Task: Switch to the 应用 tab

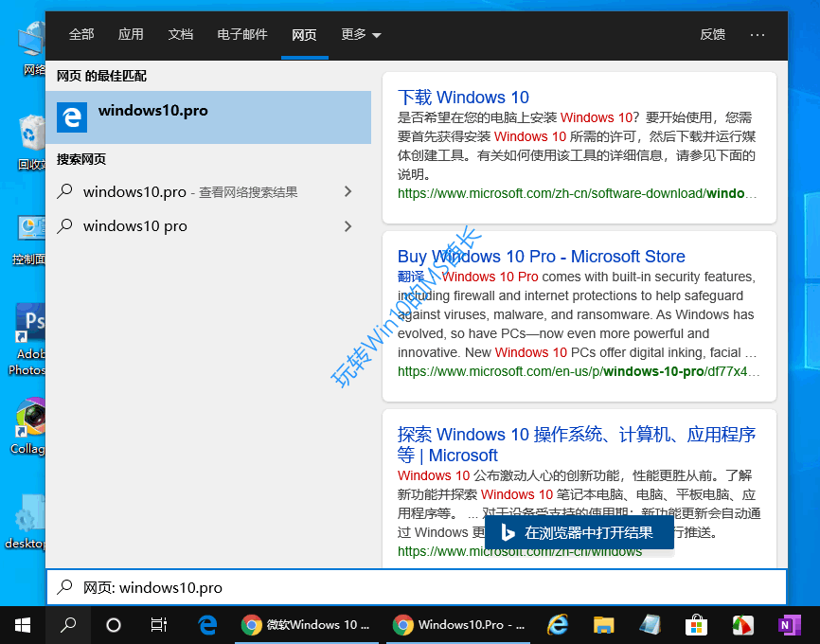Action: (x=131, y=34)
